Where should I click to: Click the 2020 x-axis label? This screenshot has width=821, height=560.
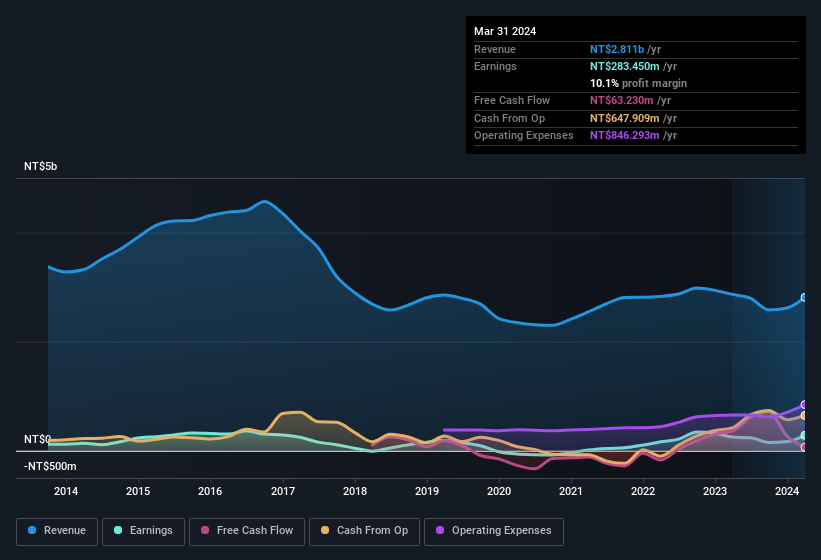[x=499, y=491]
